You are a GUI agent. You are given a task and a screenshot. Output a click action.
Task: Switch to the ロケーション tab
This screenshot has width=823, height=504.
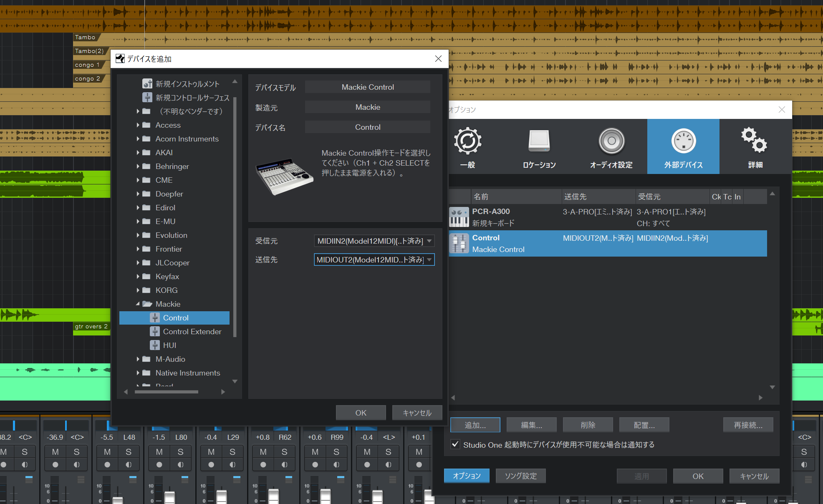coord(539,147)
